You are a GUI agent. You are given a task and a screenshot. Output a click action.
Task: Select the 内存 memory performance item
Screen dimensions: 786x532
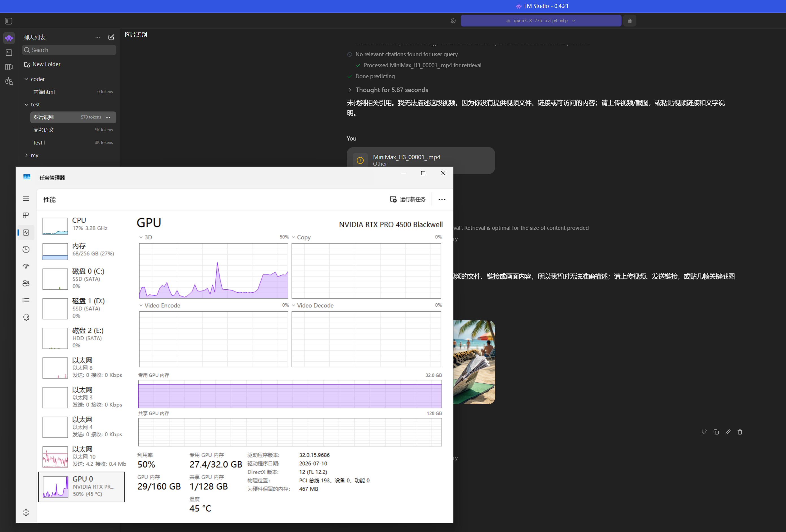(x=82, y=251)
